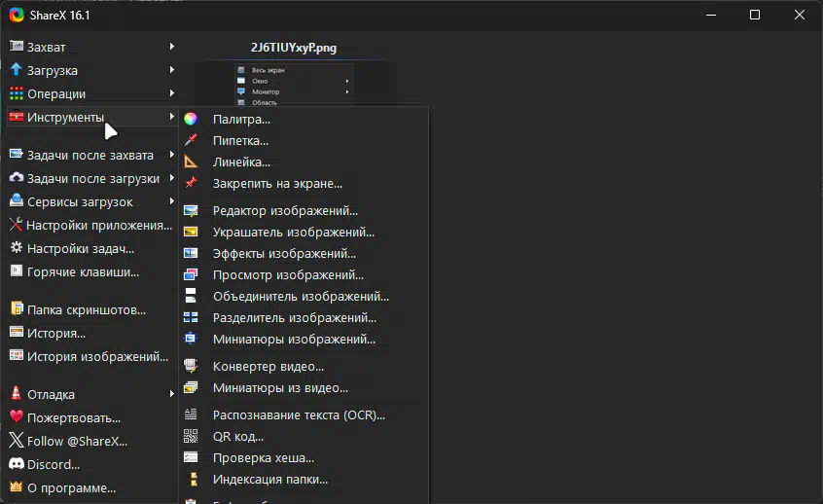
Task: Open Редактор изображений from the tools menu
Action: tap(285, 210)
